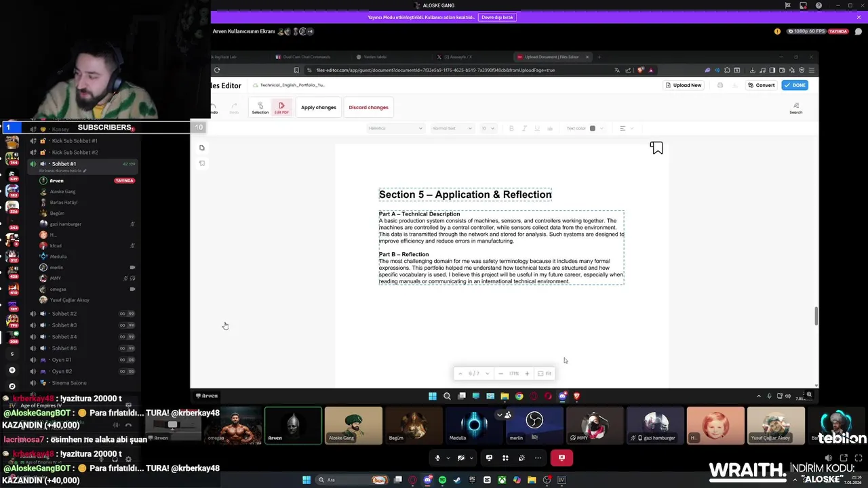Click the taskbar search box Ara
This screenshot has width=868, height=488.
(351, 480)
